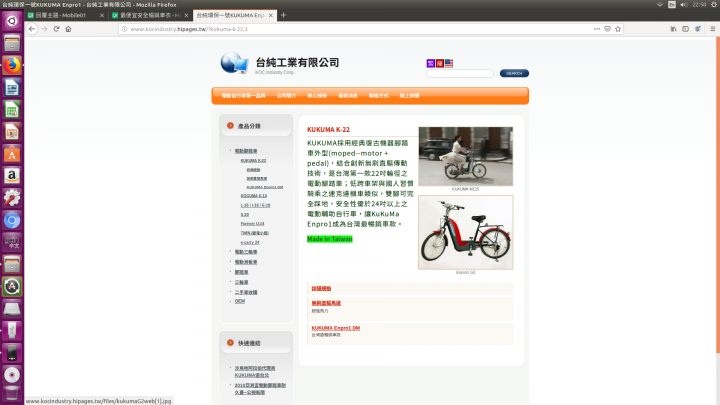Click the volume indicator in top panel
This screenshot has height=405, width=720.
[x=684, y=4]
